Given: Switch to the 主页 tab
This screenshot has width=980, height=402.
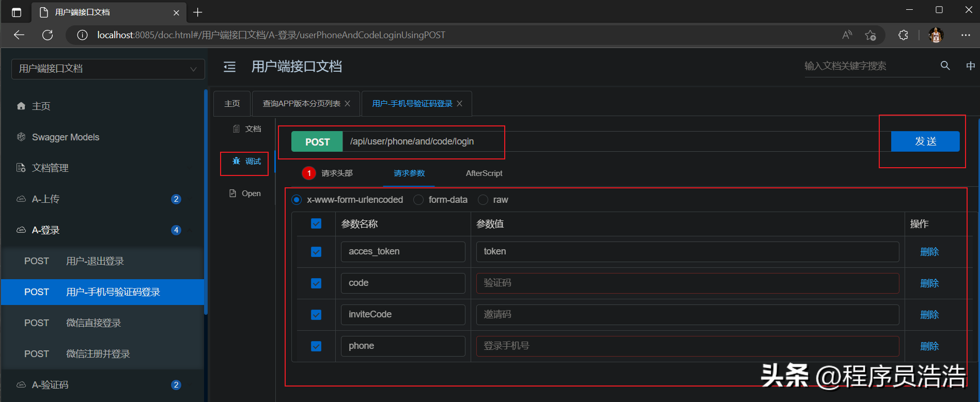Looking at the screenshot, I should click(x=232, y=104).
